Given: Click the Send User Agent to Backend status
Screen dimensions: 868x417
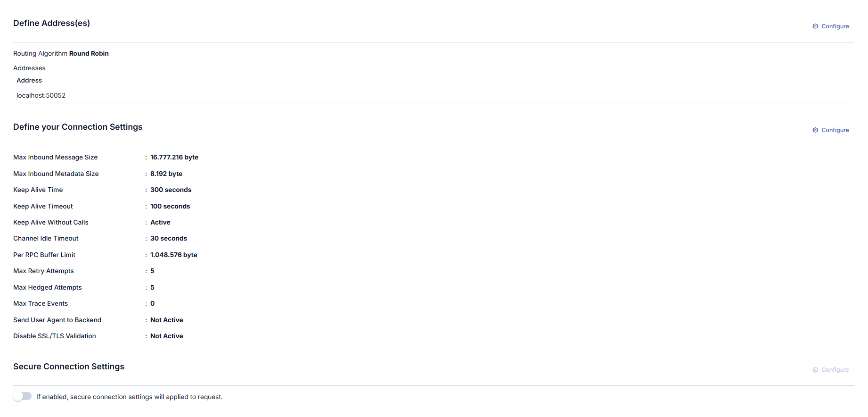Looking at the screenshot, I should [166, 320].
